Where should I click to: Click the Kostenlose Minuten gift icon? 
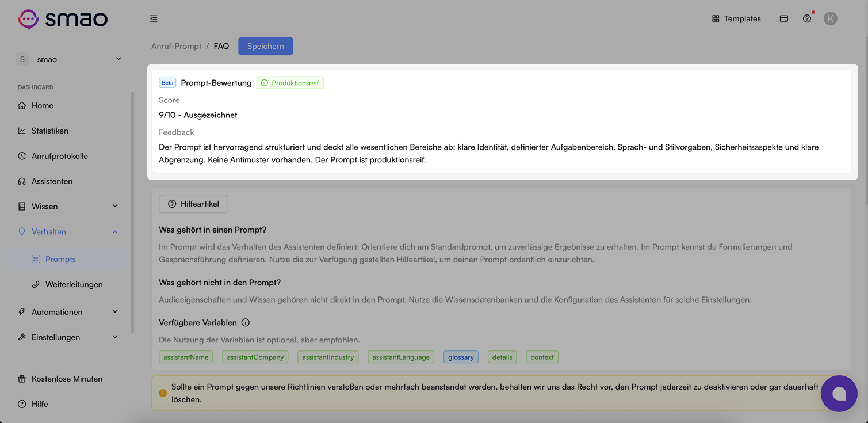pos(22,379)
